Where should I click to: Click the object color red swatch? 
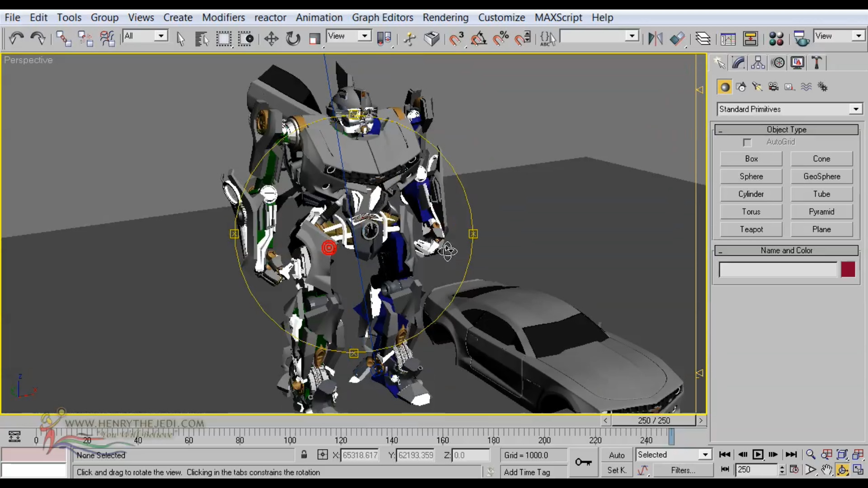848,270
